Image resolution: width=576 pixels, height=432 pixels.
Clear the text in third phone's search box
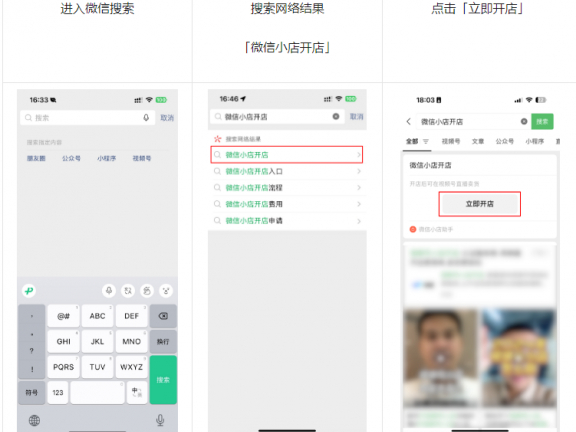(x=524, y=122)
